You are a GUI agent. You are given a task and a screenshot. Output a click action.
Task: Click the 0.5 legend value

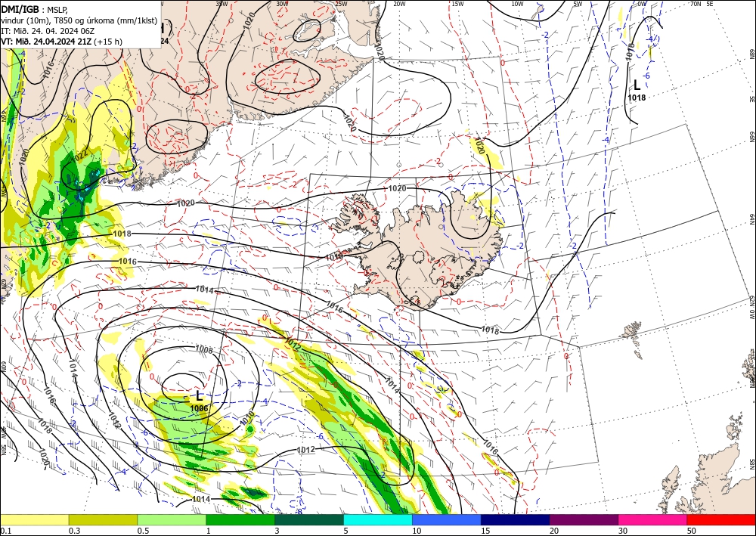[x=143, y=531]
